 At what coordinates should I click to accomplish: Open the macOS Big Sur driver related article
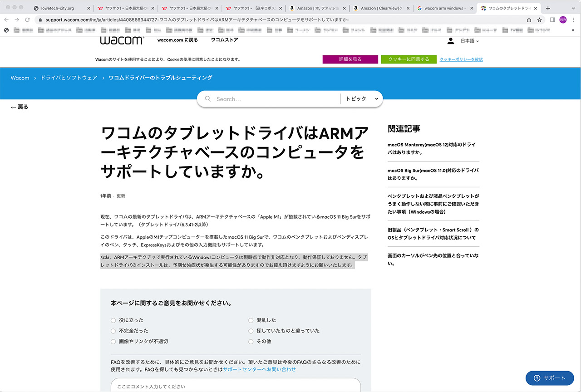(x=433, y=174)
